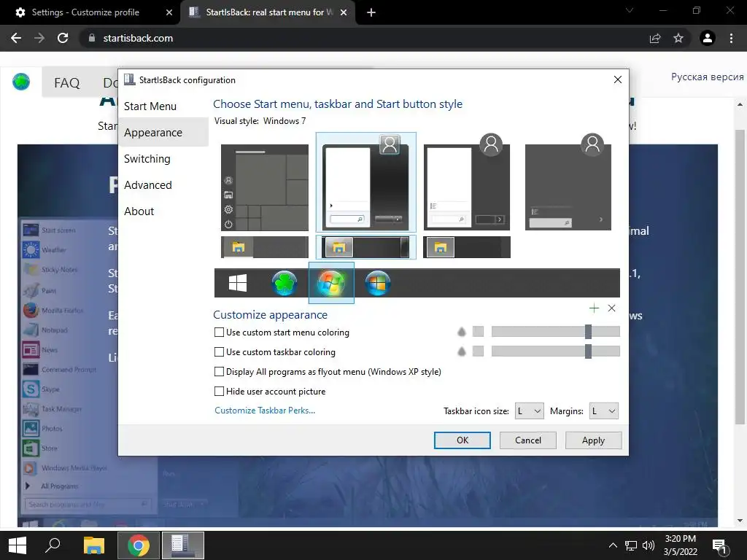The image size is (747, 560).
Task: Open the volume control in tray
Action: (649, 545)
